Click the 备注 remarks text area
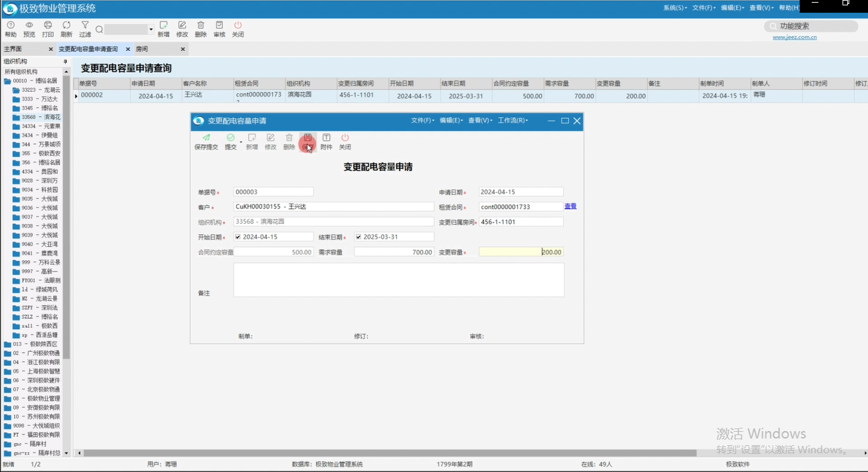Viewport: 868px width, 472px height. (398, 280)
